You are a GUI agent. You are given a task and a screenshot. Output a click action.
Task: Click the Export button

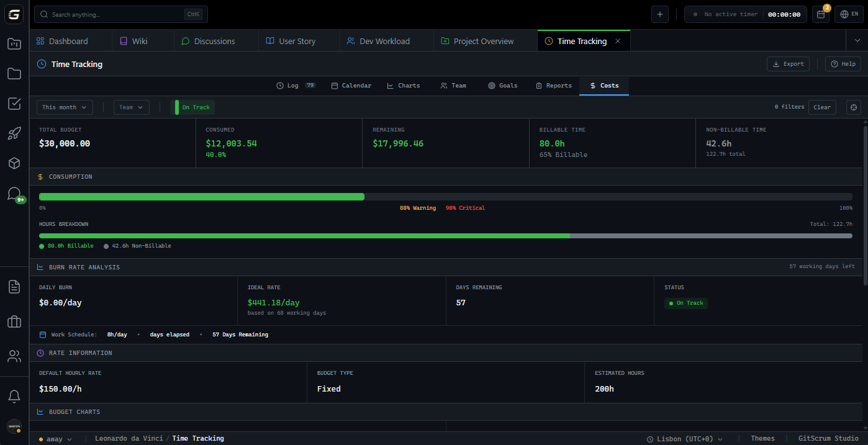788,63
